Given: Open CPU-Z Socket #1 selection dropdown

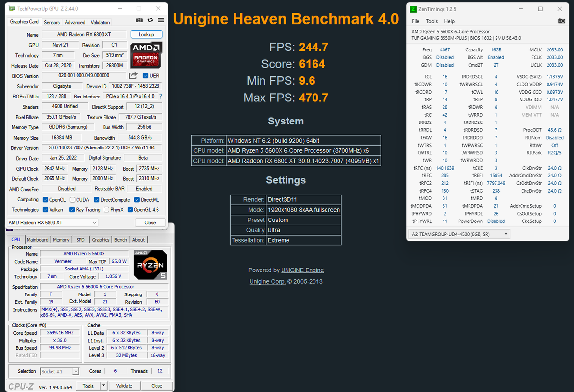Looking at the screenshot, I should pos(60,371).
